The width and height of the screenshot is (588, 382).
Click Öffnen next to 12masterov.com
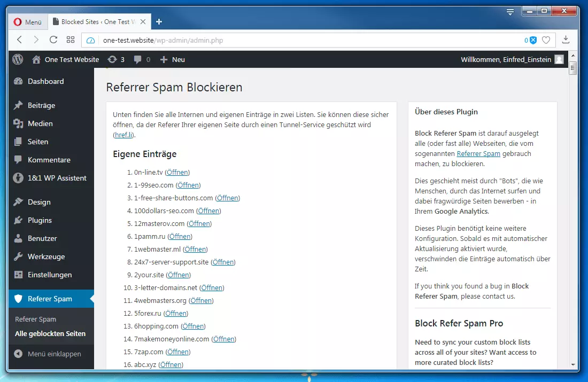click(x=199, y=223)
